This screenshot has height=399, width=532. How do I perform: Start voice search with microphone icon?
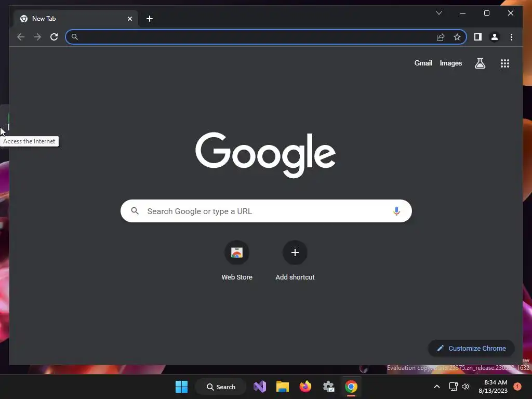(396, 211)
